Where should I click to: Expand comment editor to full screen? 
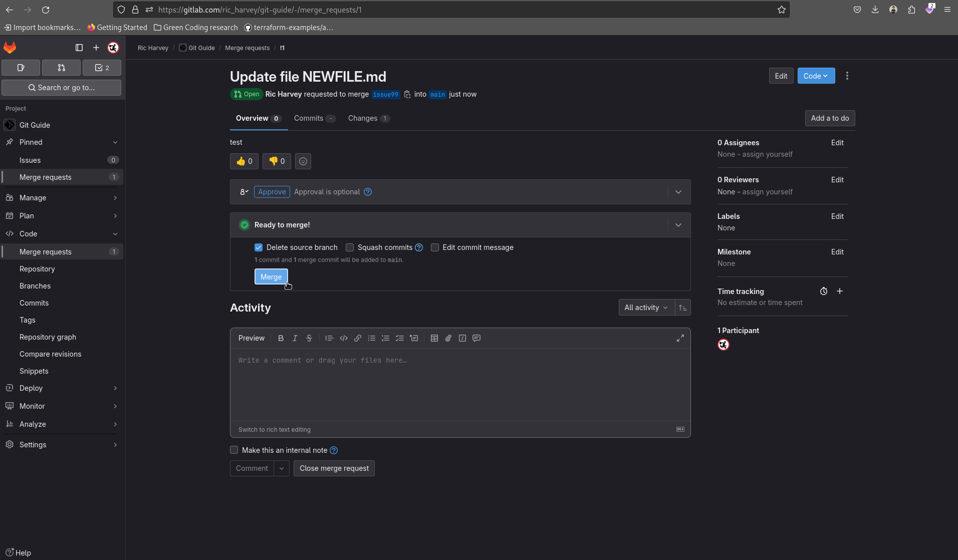pos(680,338)
